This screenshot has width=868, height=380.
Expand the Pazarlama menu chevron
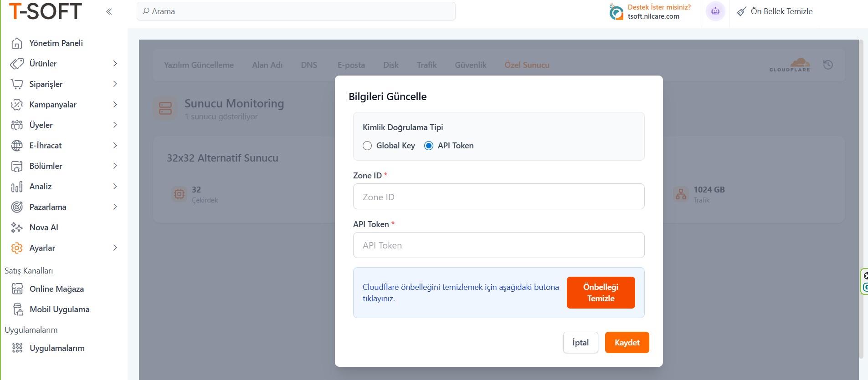click(x=115, y=207)
